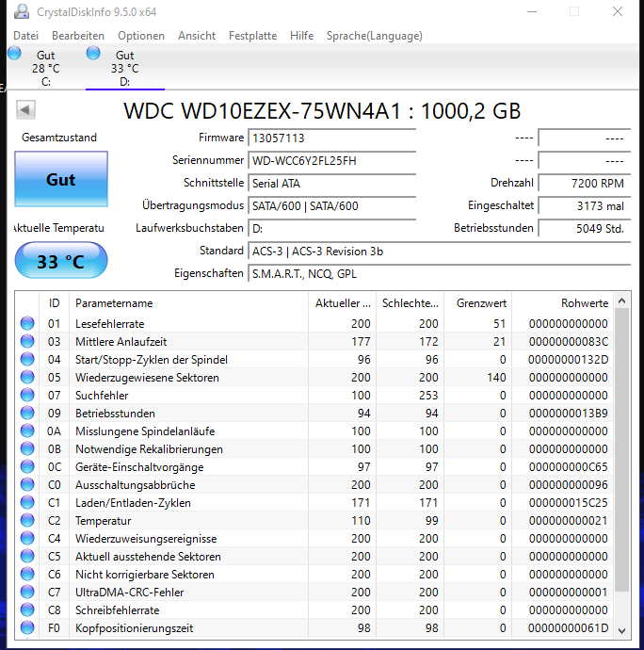Click the Parametername column header
644x650 pixels.
tap(188, 303)
